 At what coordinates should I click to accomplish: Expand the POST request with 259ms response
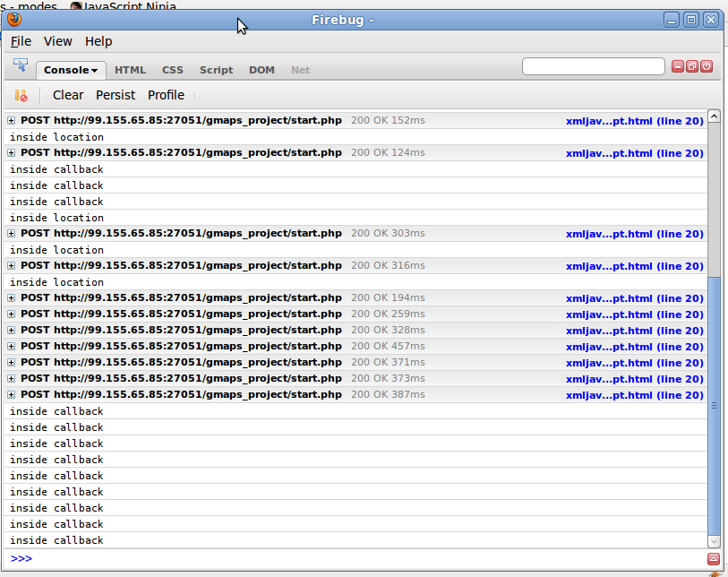click(11, 314)
